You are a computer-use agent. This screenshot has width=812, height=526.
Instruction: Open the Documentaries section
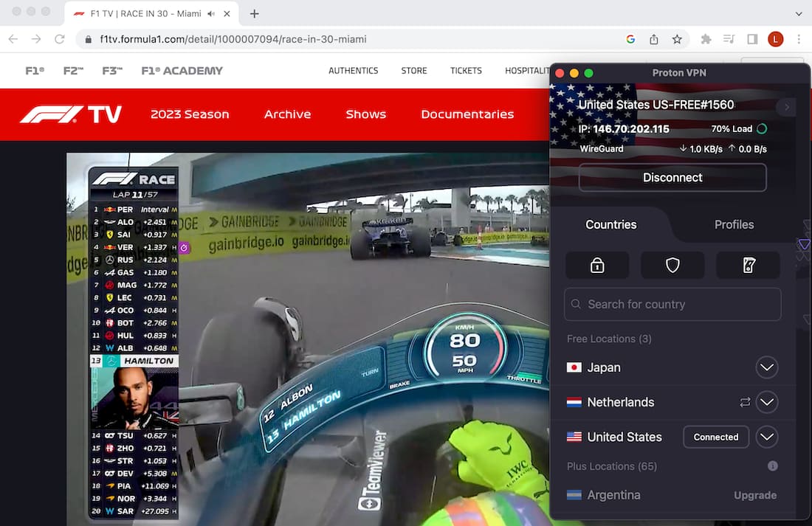pos(467,114)
